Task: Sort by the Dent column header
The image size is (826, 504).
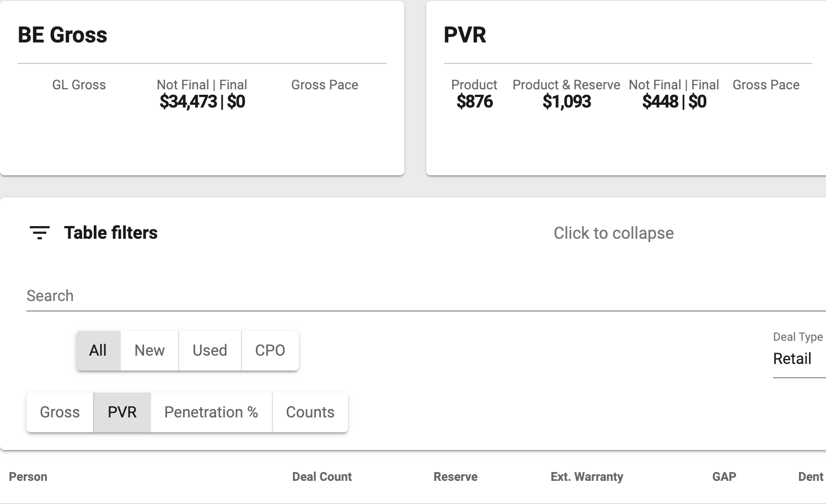Action: point(810,477)
